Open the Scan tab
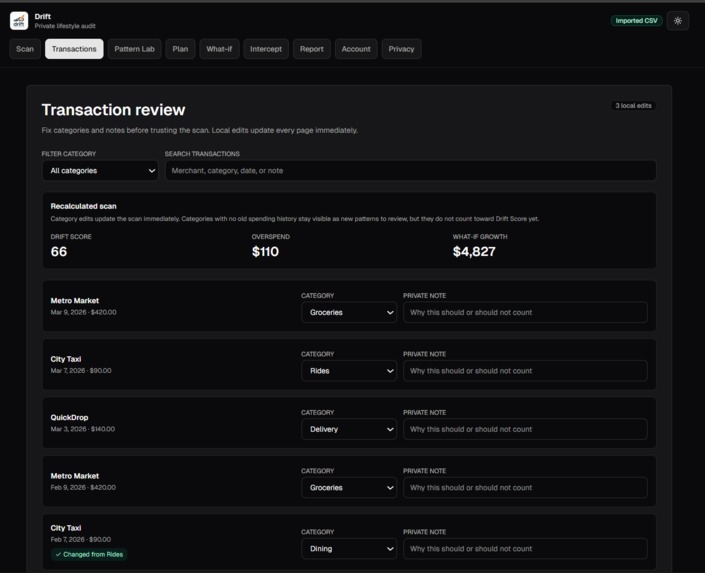705x573 pixels. click(x=25, y=49)
